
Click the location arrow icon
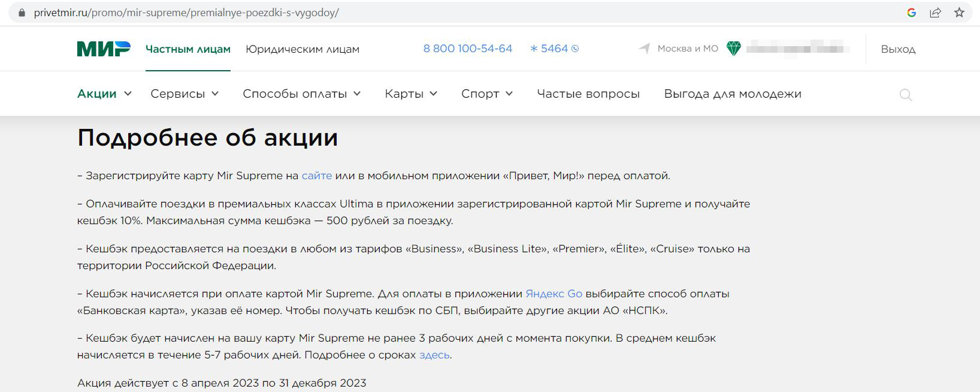click(645, 49)
